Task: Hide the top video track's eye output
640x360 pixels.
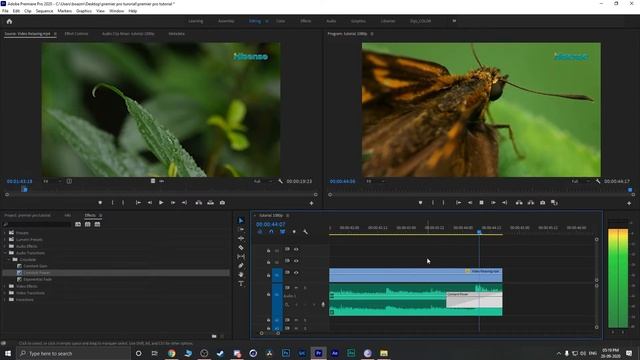Action: click(x=296, y=249)
